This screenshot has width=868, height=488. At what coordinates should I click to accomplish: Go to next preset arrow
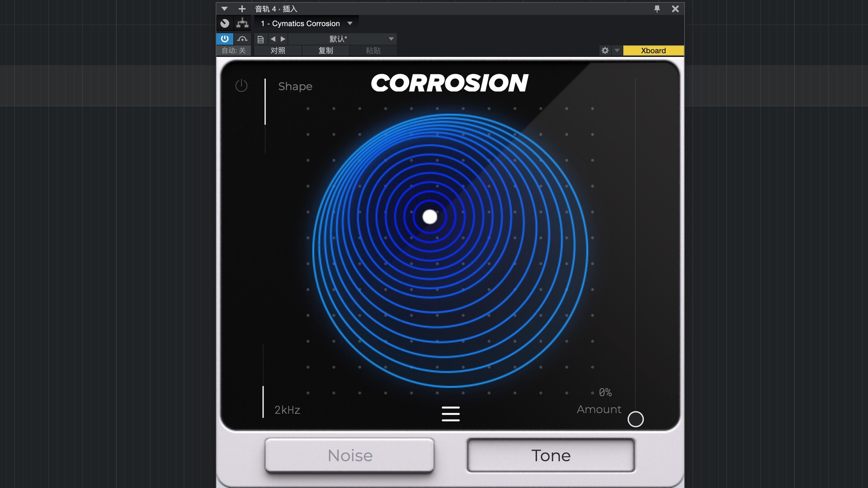click(283, 39)
